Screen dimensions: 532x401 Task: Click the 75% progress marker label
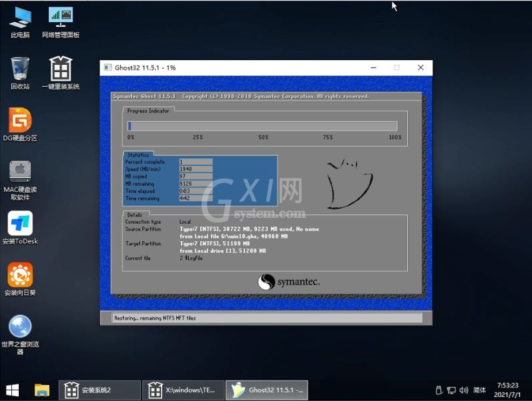328,137
